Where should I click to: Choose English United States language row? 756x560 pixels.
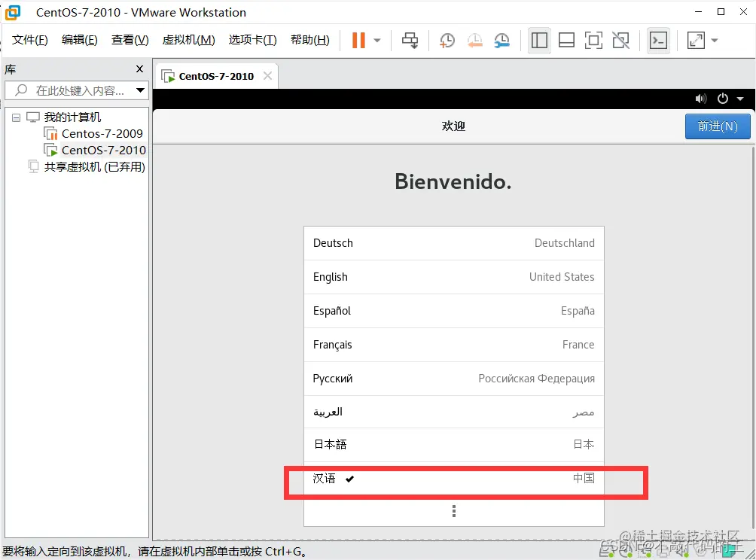coord(454,277)
